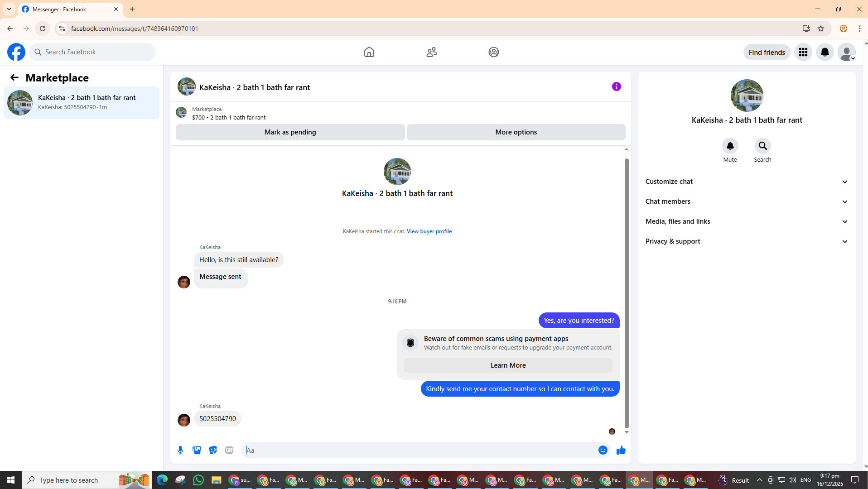The width and height of the screenshot is (868, 489).
Task: Toggle the conversation information icon
Action: click(617, 86)
